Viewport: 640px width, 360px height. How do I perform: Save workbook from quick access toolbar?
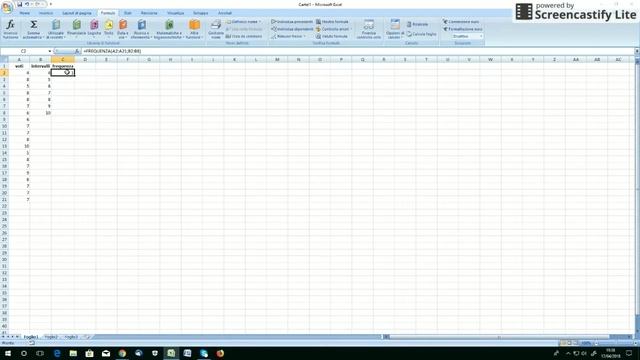coord(19,4)
